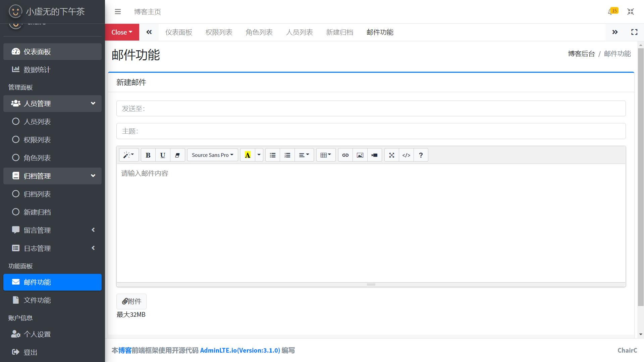Toggle underline formatting in editor

pyautogui.click(x=163, y=155)
